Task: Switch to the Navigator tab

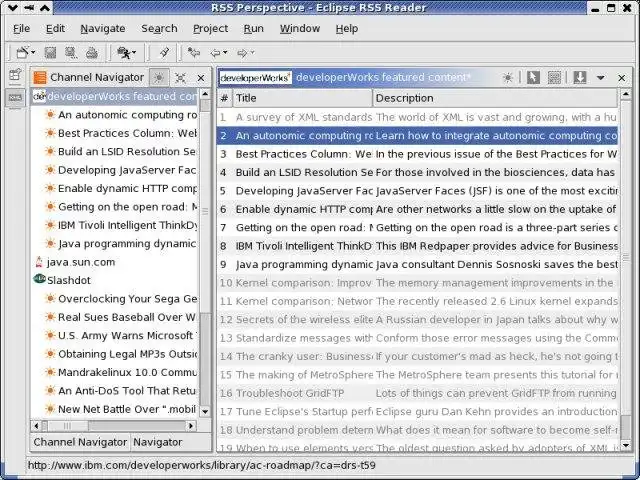Action: click(158, 442)
